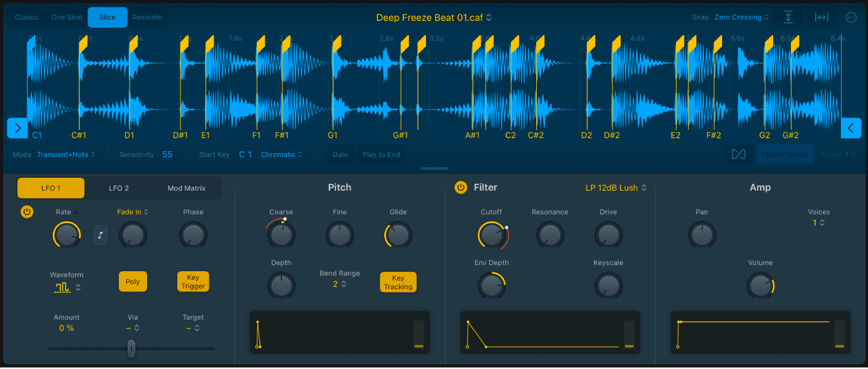The width and height of the screenshot is (868, 369).
Task: Open the Deep Freeze Beat 01.caf file selector
Action: pyautogui.click(x=432, y=17)
